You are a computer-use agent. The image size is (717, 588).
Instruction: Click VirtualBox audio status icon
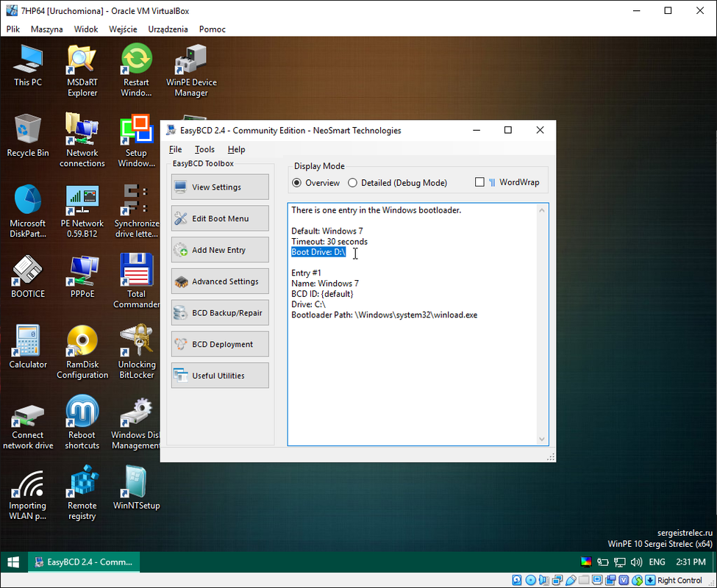click(543, 580)
